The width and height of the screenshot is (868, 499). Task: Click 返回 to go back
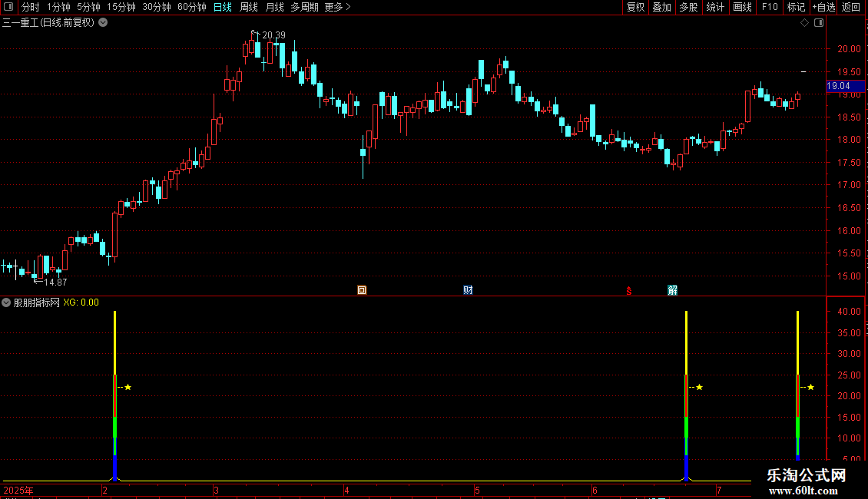[851, 7]
